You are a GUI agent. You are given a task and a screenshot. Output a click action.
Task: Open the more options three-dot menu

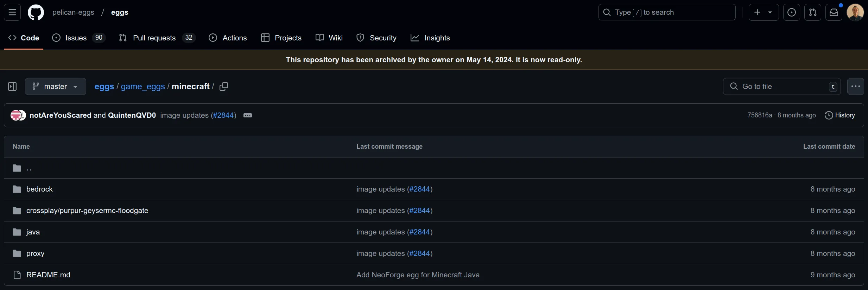[855, 86]
